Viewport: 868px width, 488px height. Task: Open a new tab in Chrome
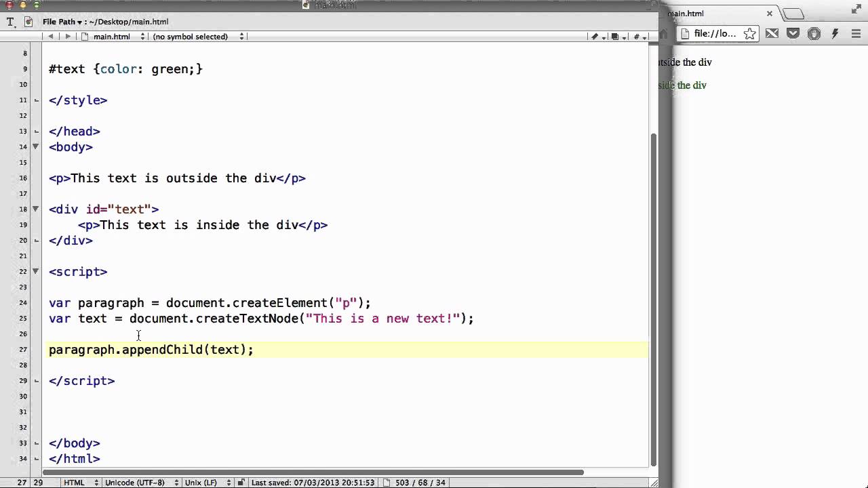(793, 14)
